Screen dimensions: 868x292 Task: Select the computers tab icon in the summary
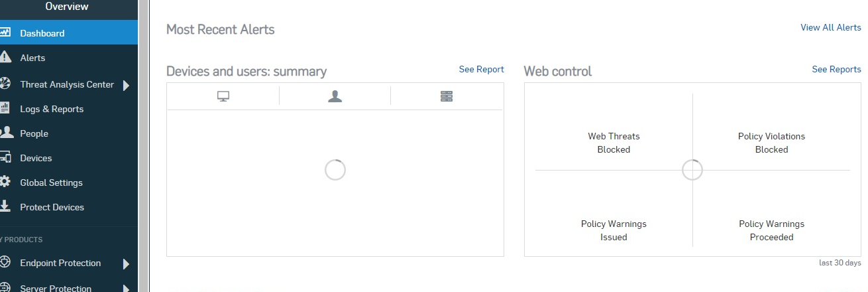(223, 96)
